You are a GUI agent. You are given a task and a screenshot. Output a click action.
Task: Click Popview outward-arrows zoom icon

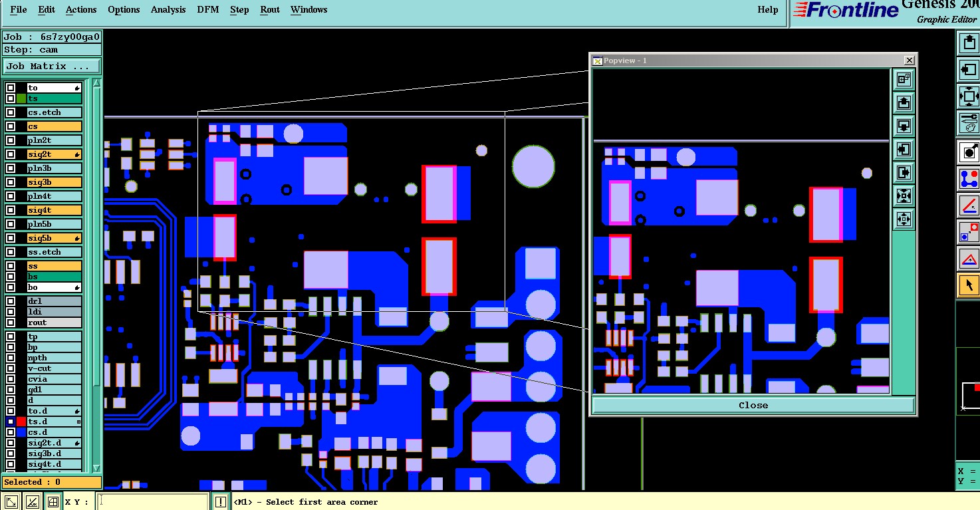click(904, 219)
